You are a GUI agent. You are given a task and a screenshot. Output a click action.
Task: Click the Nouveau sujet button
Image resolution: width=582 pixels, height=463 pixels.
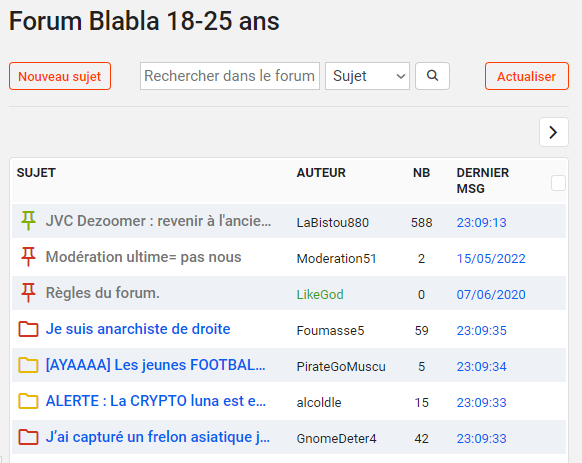point(60,76)
